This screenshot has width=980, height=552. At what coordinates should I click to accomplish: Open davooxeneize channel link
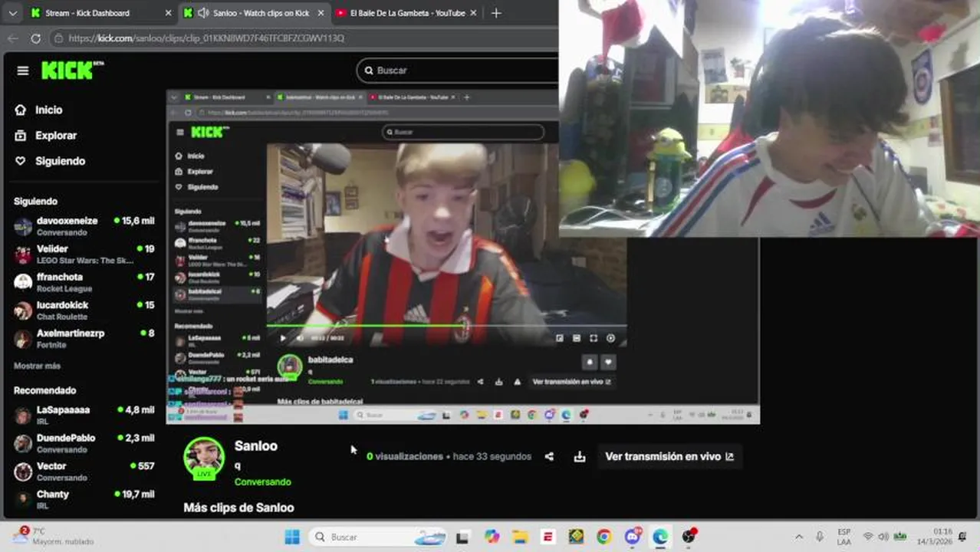click(67, 221)
